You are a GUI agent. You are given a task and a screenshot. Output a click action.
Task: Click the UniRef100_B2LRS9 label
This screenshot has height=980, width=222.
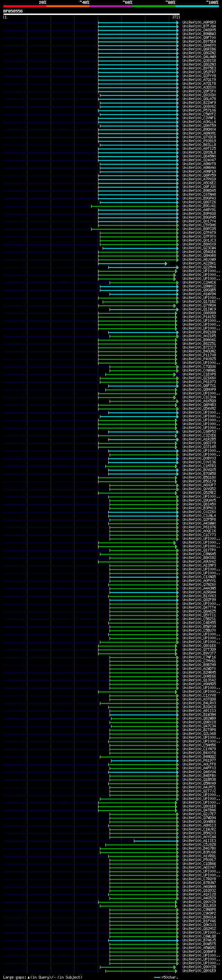pyautogui.click(x=199, y=906)
